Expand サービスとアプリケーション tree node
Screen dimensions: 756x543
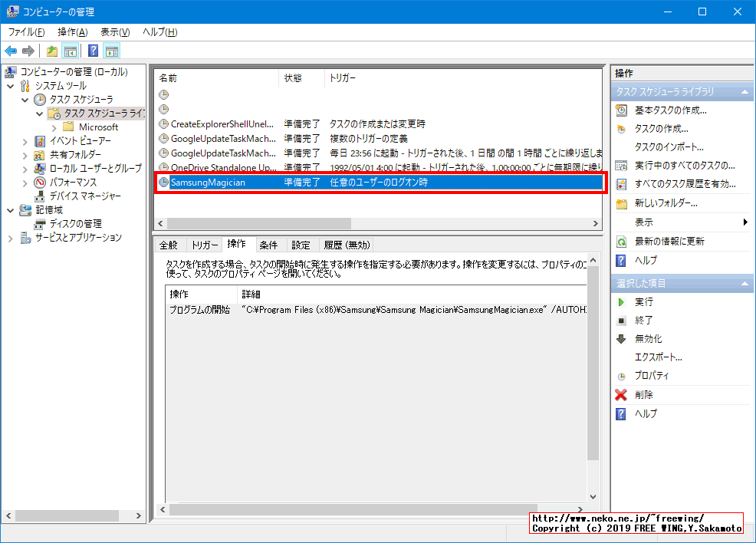[x=11, y=238]
